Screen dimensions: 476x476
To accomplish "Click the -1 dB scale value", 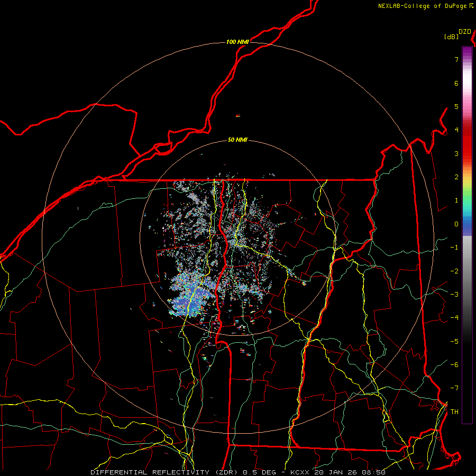I will tap(454, 248).
